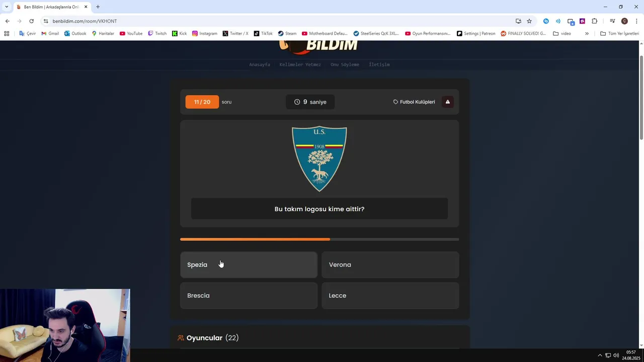The width and height of the screenshot is (644, 362).
Task: Open the FINALLY SOLVED! bookmark
Action: pyautogui.click(x=523, y=34)
